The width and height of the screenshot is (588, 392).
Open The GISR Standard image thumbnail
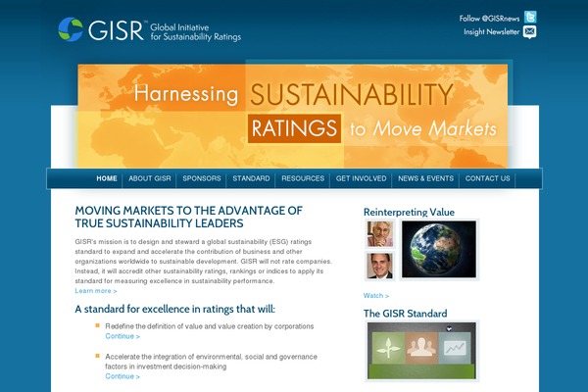coord(421,351)
